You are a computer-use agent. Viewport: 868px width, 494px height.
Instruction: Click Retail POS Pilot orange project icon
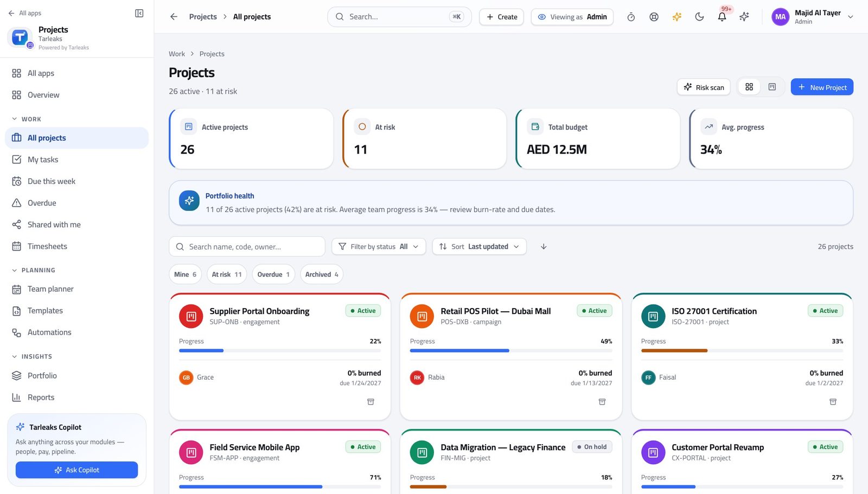pyautogui.click(x=422, y=317)
